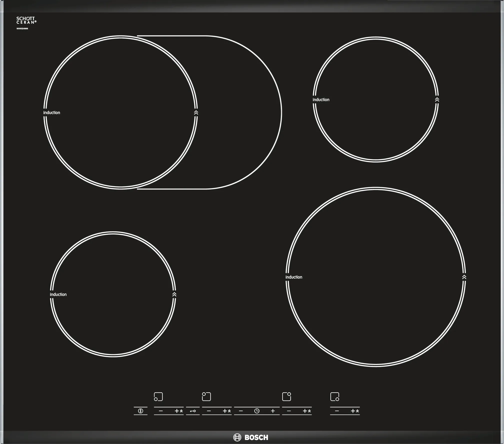Tap the center of the small front-left cooking zone
This screenshot has width=504, height=444.
click(113, 294)
